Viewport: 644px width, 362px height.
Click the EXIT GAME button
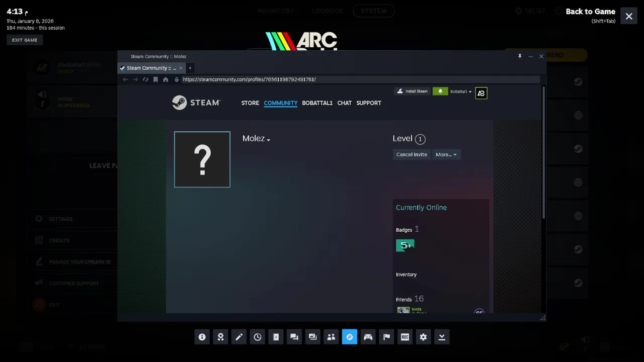click(x=25, y=40)
